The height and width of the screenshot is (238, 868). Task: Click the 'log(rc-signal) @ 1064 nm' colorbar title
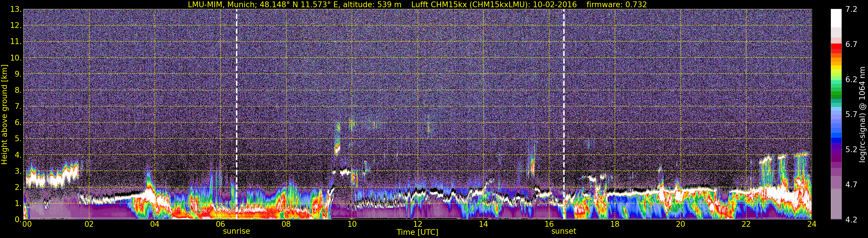[x=862, y=114]
